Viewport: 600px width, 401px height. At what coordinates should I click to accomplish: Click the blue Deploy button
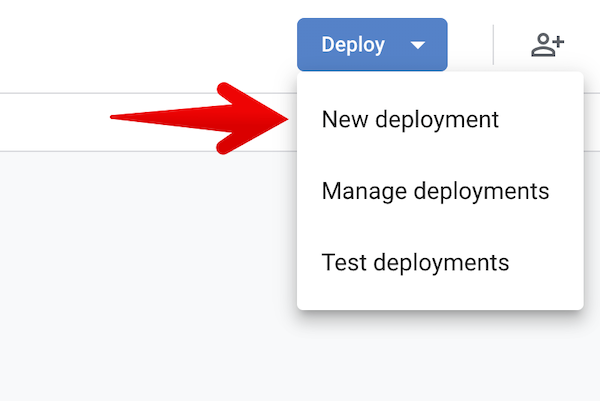coord(355,45)
